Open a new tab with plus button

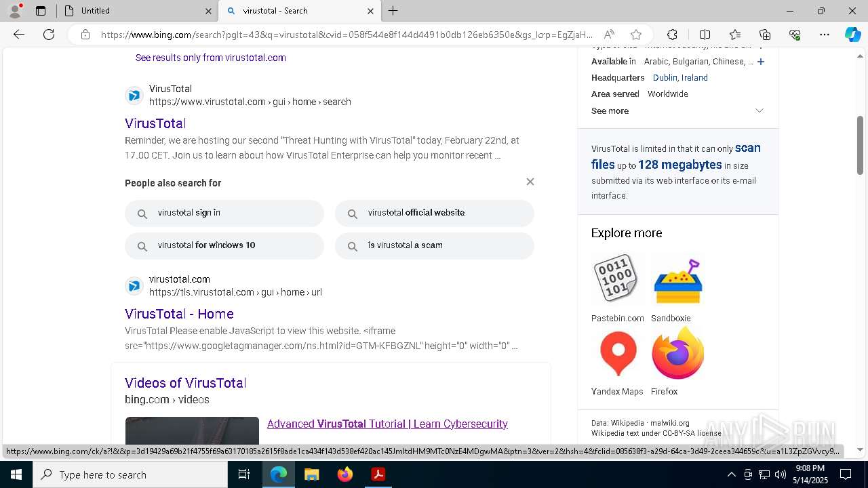click(x=393, y=11)
